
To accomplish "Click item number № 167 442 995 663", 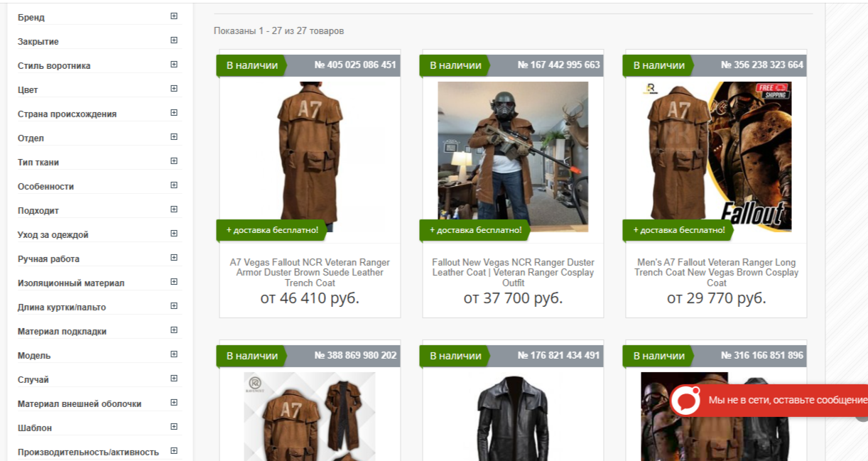I will pyautogui.click(x=559, y=65).
